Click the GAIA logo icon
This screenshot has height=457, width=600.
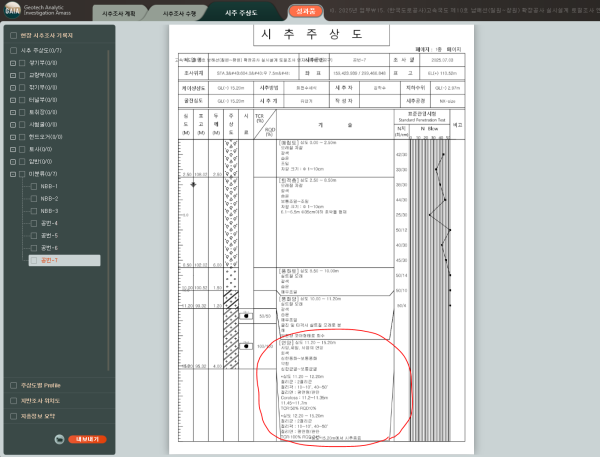click(x=12, y=10)
